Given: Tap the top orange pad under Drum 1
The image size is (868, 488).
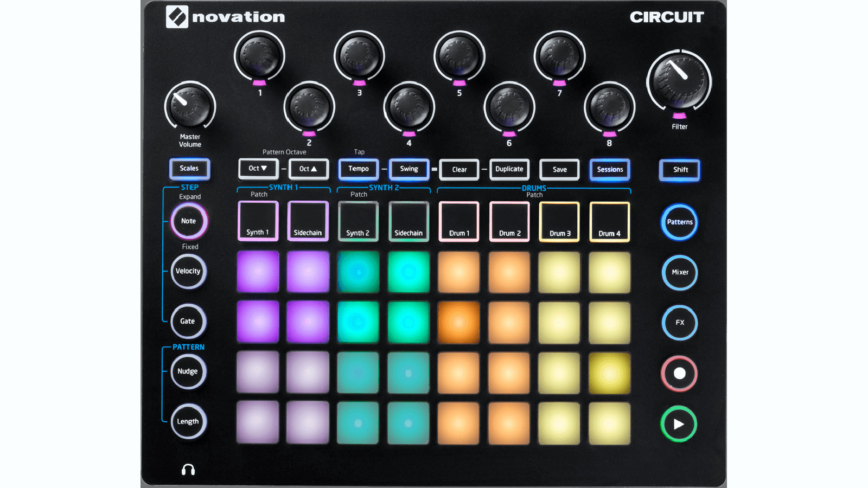Looking at the screenshot, I should tap(459, 272).
